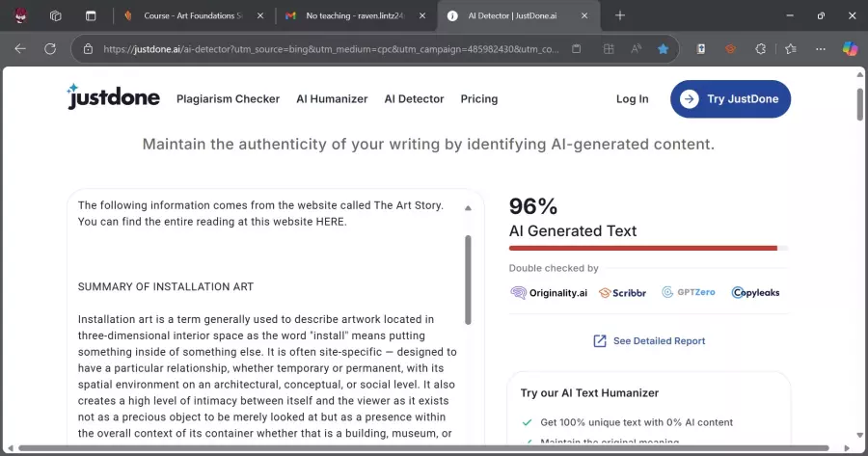
Task: Click the GPTZero logo
Action: [x=688, y=292]
